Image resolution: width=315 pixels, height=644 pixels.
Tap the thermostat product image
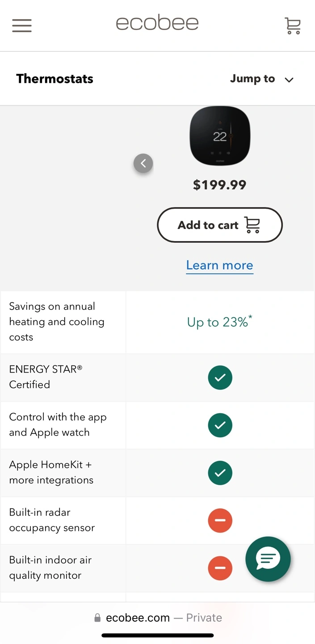point(220,136)
